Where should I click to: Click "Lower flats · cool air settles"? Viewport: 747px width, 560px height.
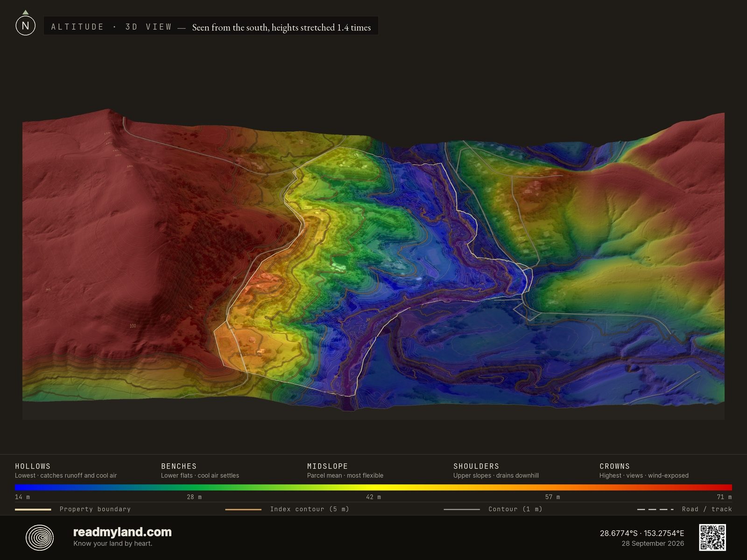200,476
